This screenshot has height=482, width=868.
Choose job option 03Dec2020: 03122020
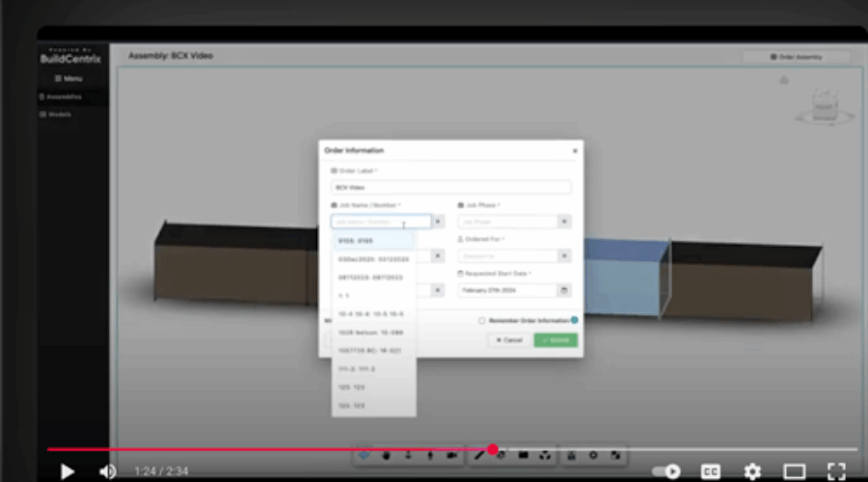tap(373, 259)
